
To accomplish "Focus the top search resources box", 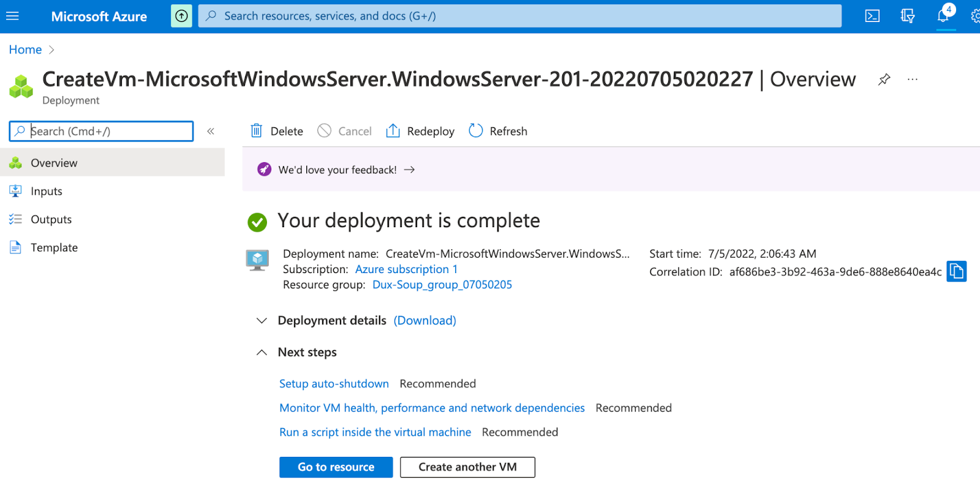I will 520,16.
